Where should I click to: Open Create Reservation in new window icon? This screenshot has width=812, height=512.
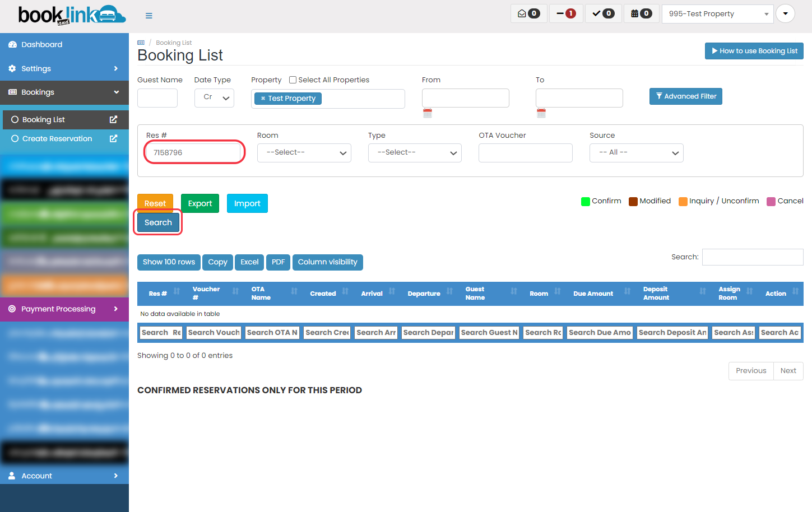113,138
